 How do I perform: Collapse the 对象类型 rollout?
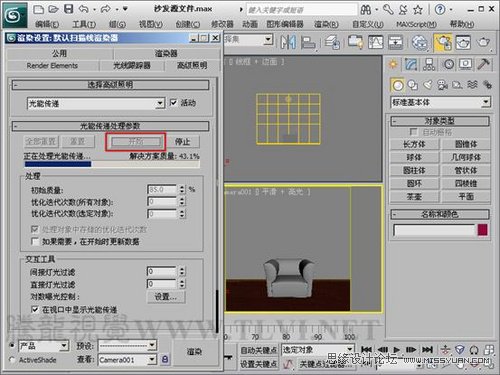[440, 121]
